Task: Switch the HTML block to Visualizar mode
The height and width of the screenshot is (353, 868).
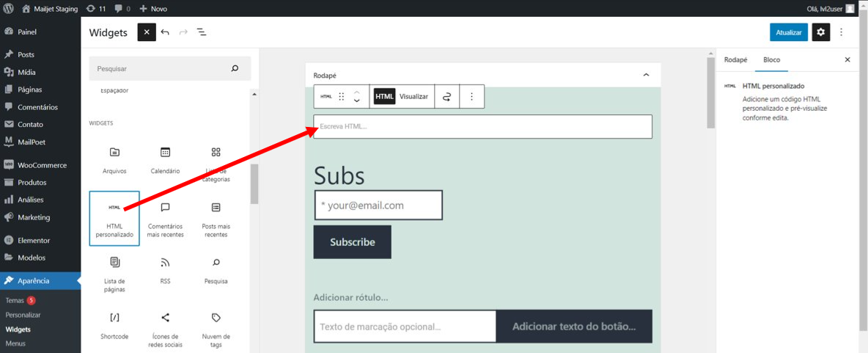Action: tap(413, 96)
